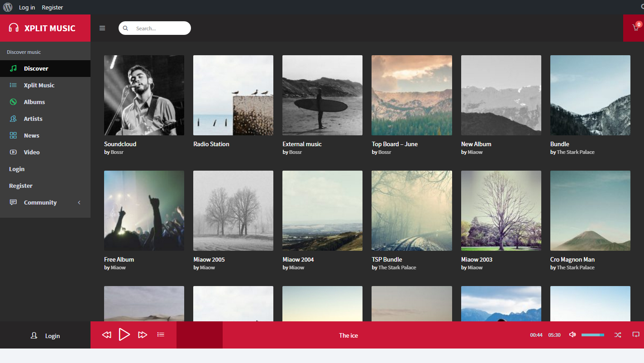Screen dimensions: 644x363
Task: Open the Video section
Action: tap(45, 152)
